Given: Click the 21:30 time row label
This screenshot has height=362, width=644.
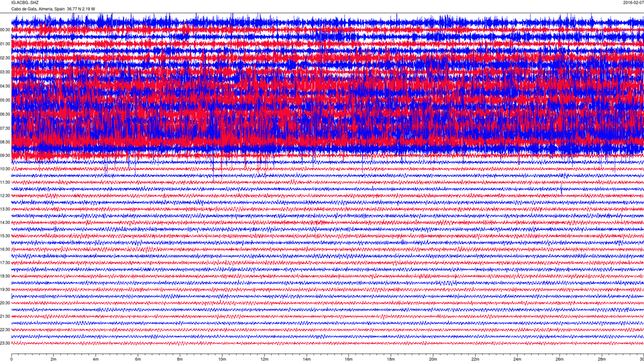Looking at the screenshot, I should (x=5, y=316).
